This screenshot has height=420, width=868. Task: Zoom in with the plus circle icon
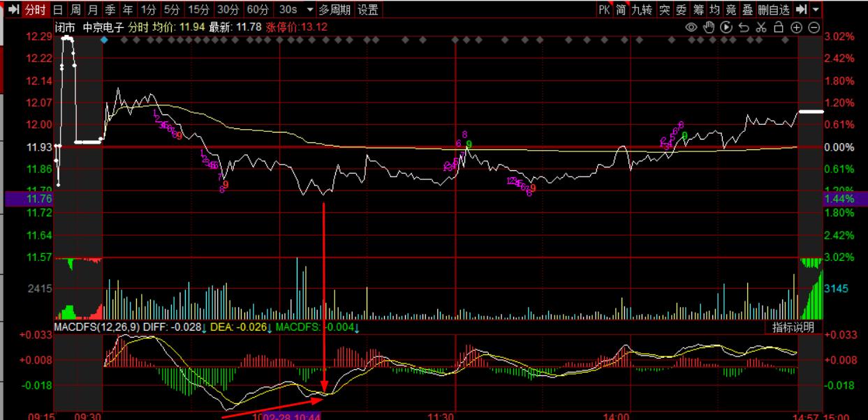coord(796,27)
